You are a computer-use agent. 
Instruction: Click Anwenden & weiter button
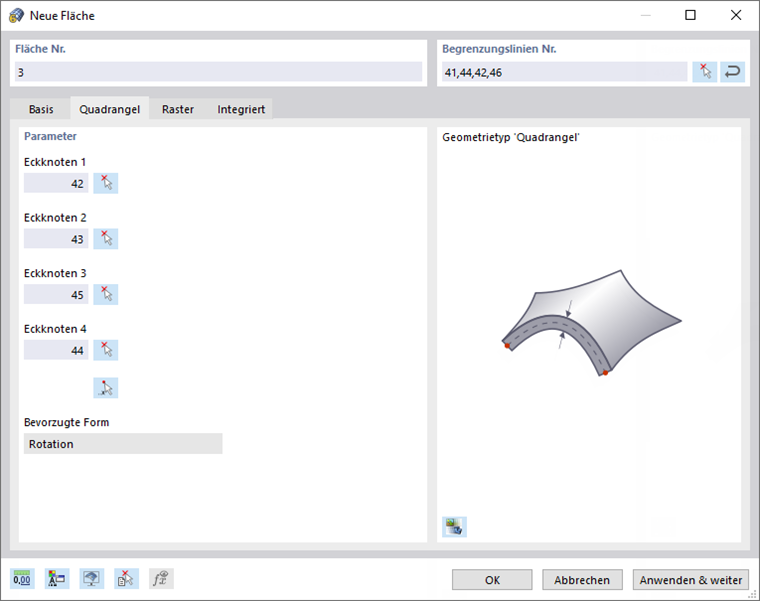point(691,580)
